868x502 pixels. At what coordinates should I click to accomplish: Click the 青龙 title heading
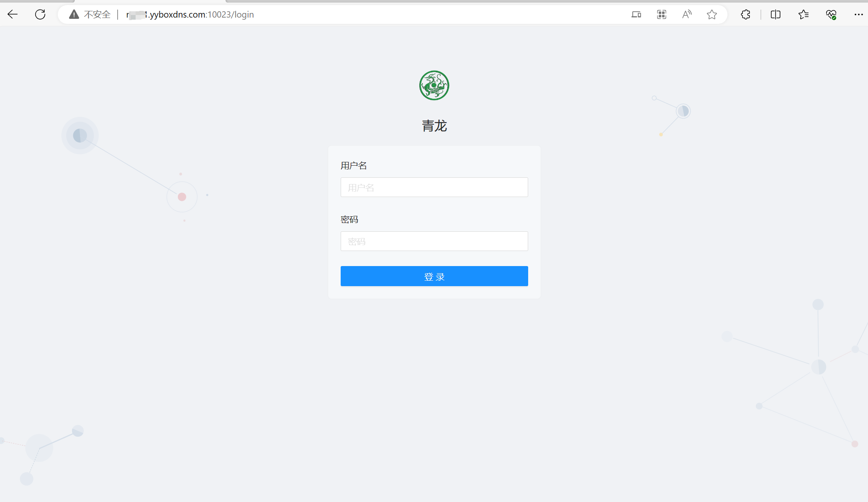(434, 126)
